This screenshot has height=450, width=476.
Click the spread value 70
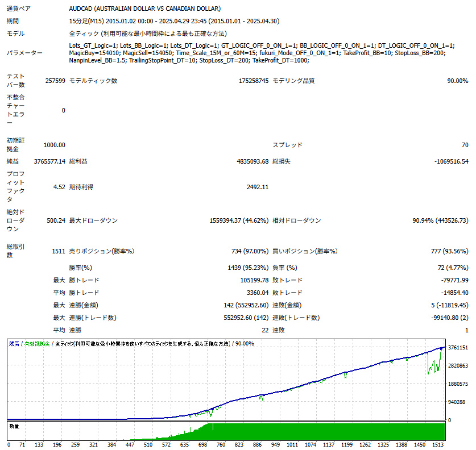[465, 145]
